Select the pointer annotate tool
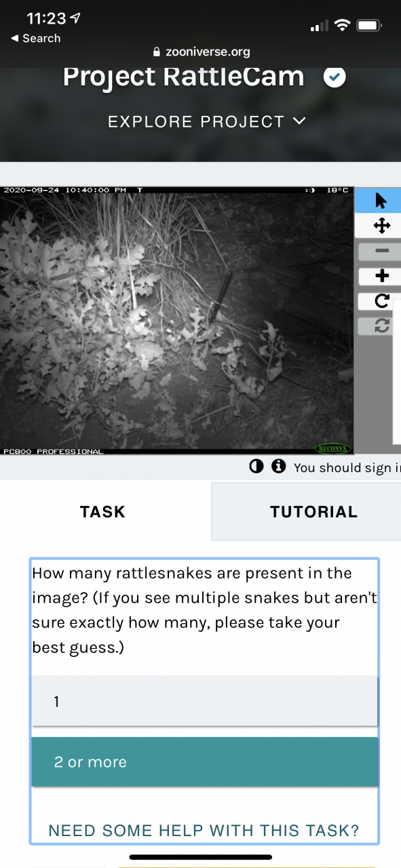The image size is (401, 868). (x=380, y=201)
